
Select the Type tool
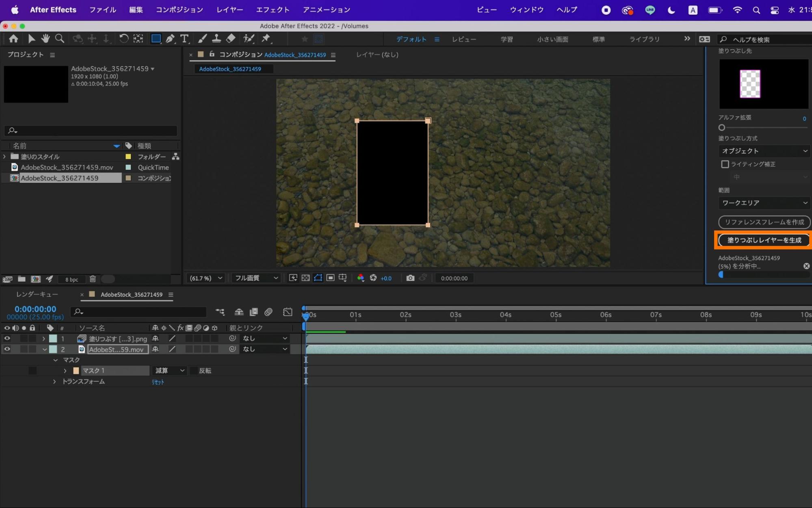184,39
